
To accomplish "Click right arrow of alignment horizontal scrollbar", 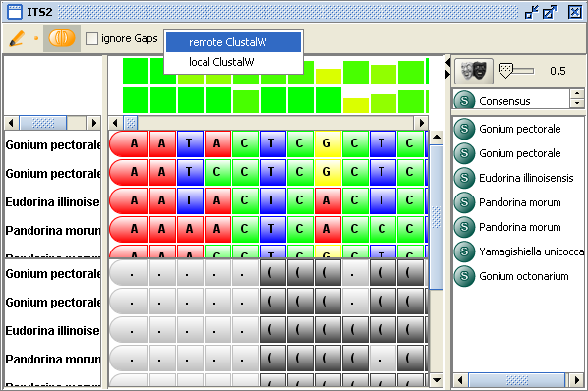I will click(421, 123).
